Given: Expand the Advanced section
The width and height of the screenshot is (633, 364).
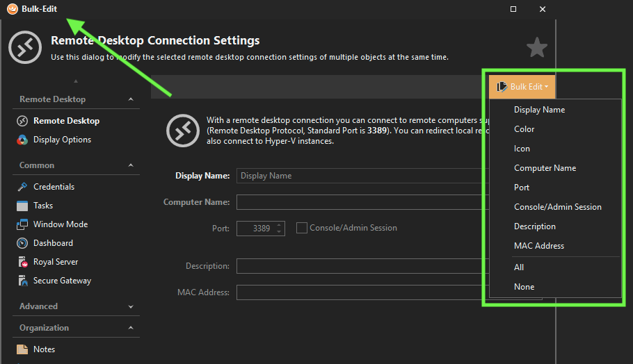Looking at the screenshot, I should (x=131, y=306).
